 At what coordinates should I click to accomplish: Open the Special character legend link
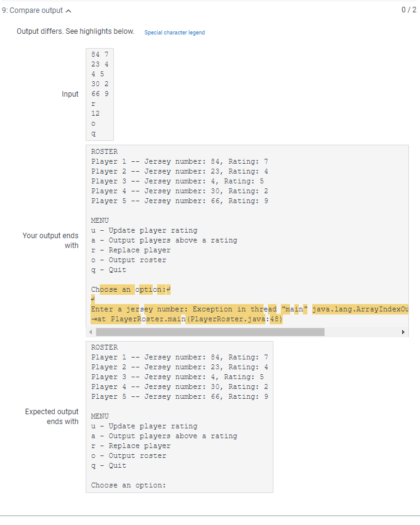click(174, 33)
